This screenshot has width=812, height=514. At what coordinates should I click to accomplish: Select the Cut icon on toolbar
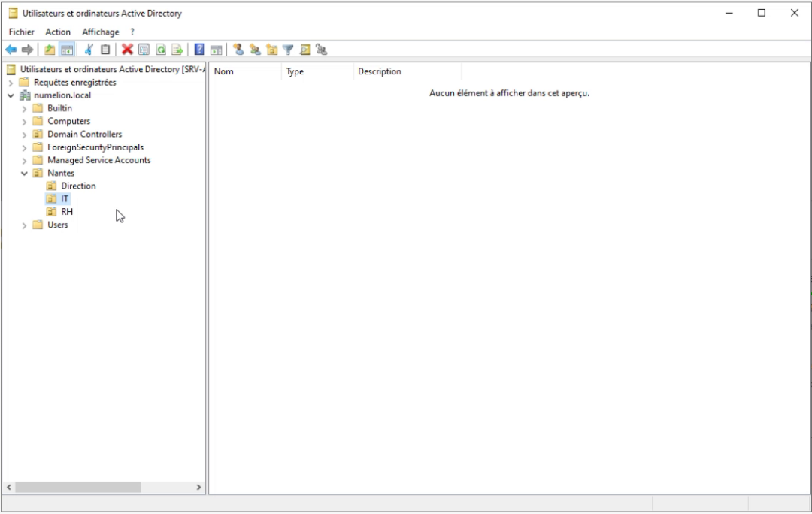point(89,50)
